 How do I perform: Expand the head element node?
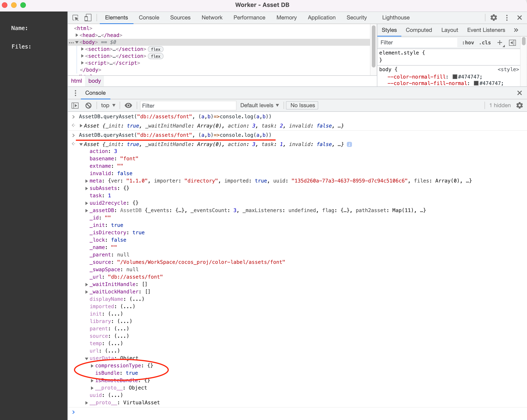[x=77, y=35]
